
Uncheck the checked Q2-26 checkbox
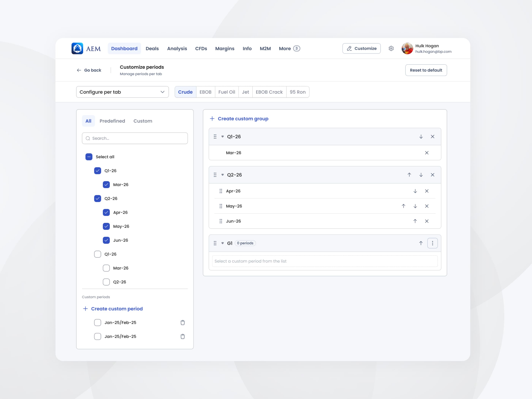[98, 198]
